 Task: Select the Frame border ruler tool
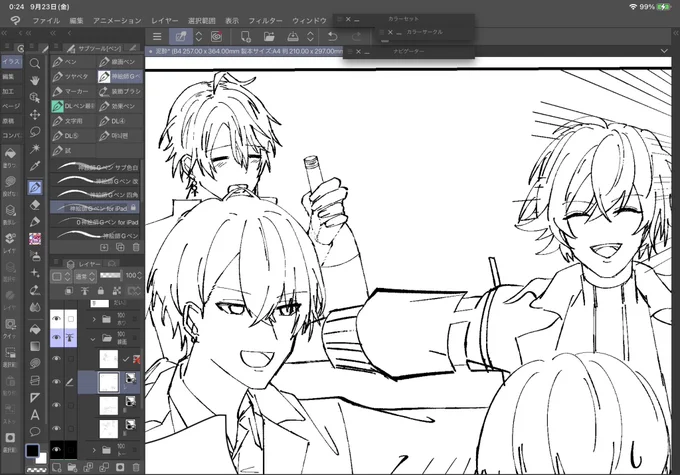[35, 398]
